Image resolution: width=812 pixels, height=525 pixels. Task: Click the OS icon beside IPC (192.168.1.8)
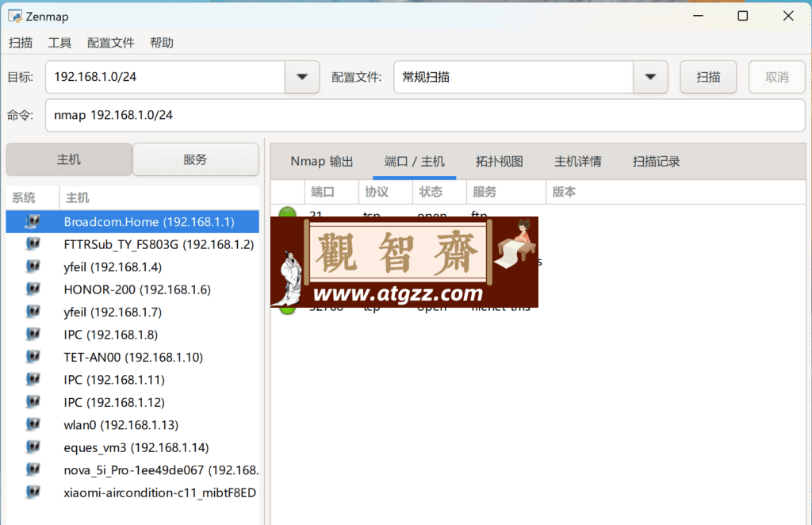click(33, 335)
